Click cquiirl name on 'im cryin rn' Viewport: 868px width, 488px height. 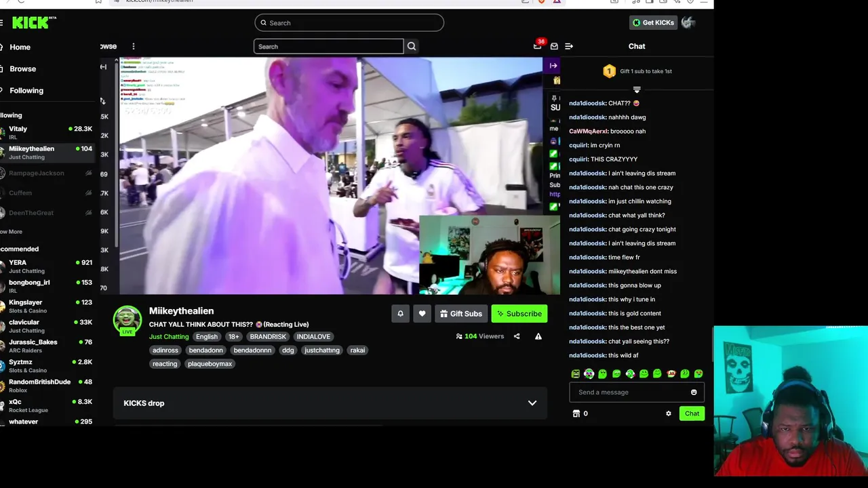[578, 145]
